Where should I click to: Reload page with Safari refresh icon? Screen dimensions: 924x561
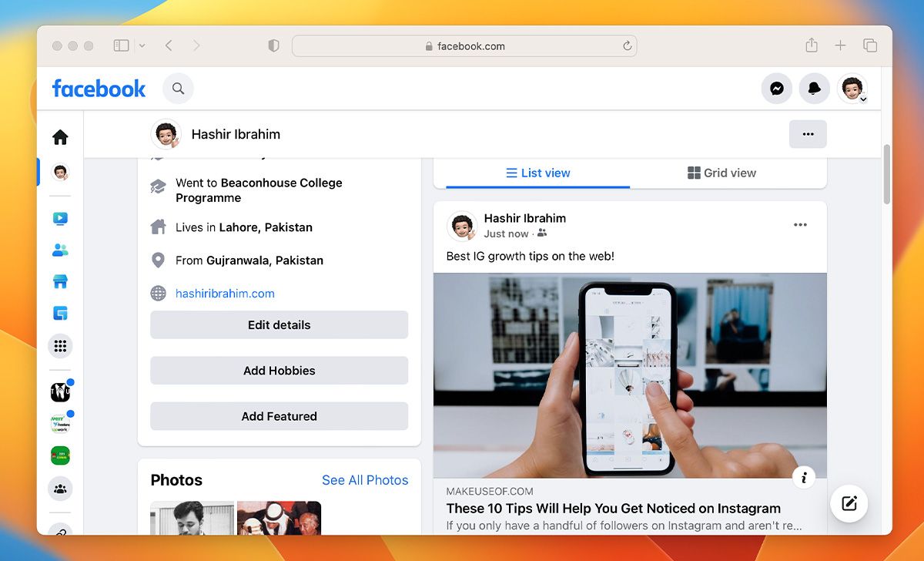click(627, 46)
